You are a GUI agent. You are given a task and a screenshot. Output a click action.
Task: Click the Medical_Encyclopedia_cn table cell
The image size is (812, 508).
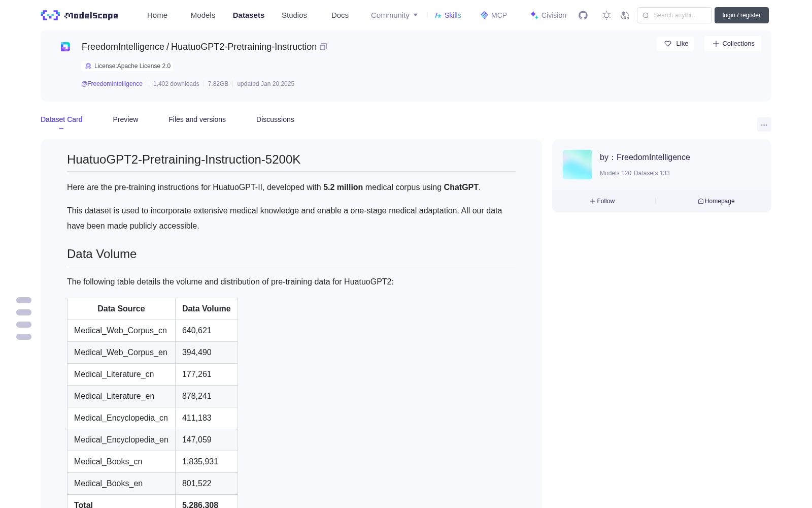coord(121,418)
